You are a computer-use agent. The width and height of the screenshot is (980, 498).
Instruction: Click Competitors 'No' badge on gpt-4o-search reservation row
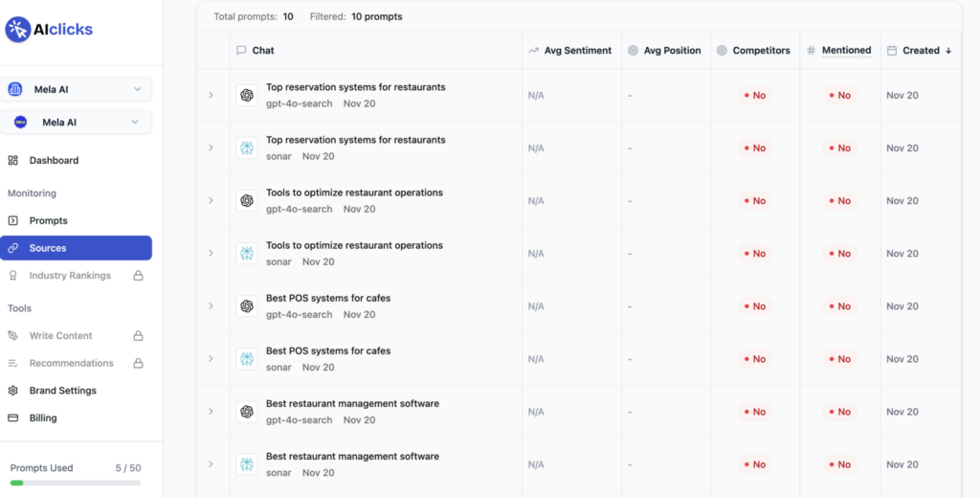click(x=755, y=95)
